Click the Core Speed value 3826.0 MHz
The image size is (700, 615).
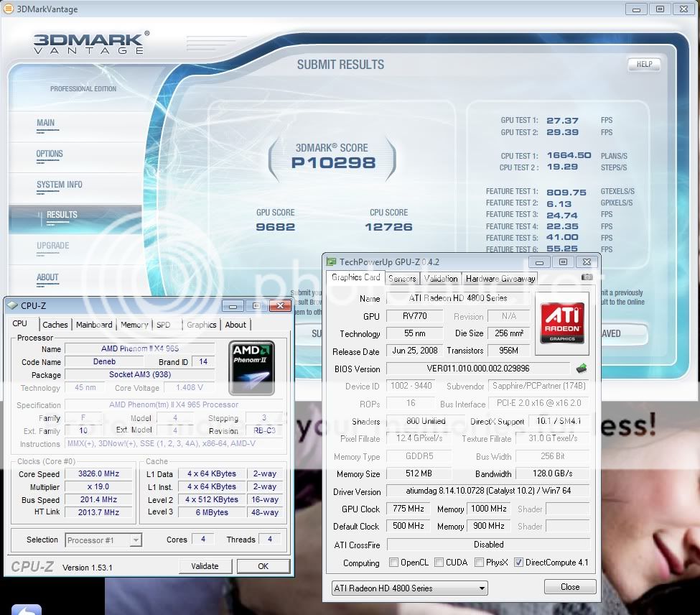[98, 473]
